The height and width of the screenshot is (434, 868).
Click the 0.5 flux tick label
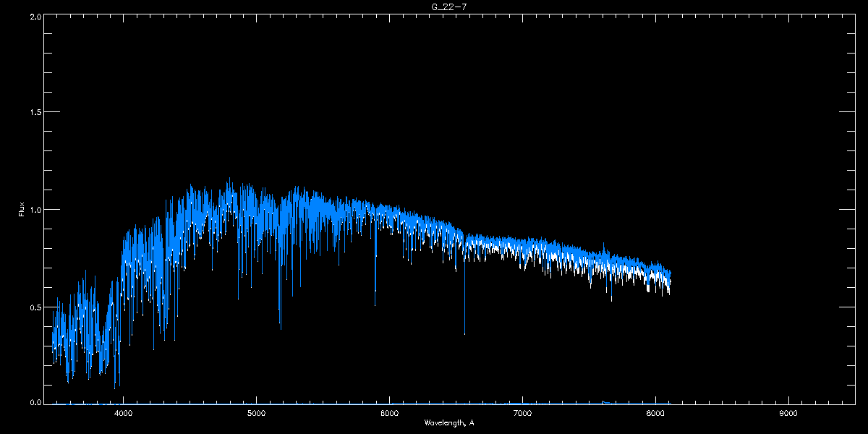pos(35,307)
